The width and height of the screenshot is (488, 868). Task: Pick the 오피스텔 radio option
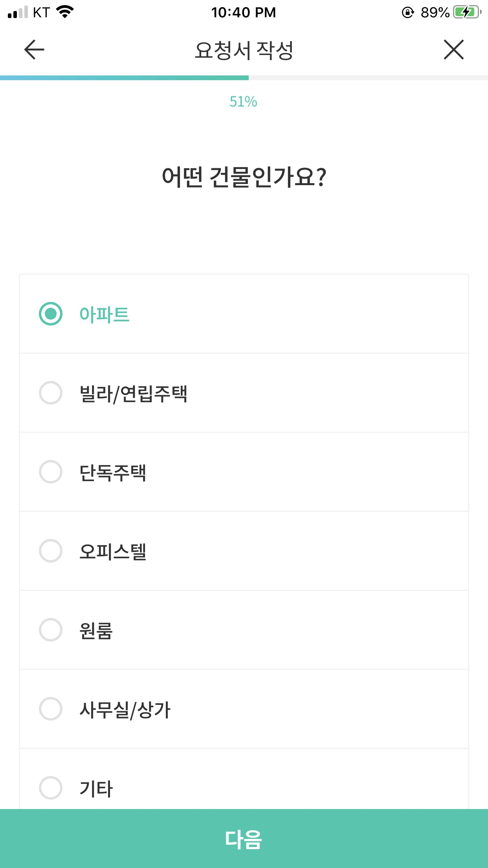coord(51,551)
